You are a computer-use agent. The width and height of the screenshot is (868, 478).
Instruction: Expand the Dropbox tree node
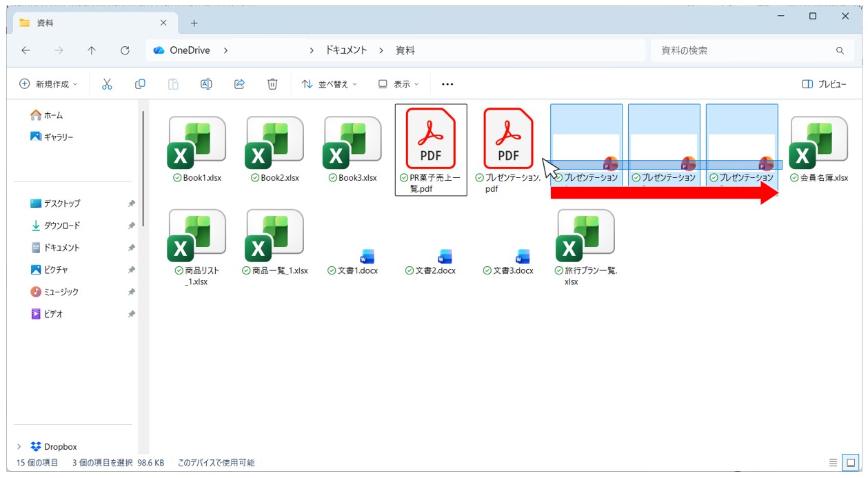19,446
